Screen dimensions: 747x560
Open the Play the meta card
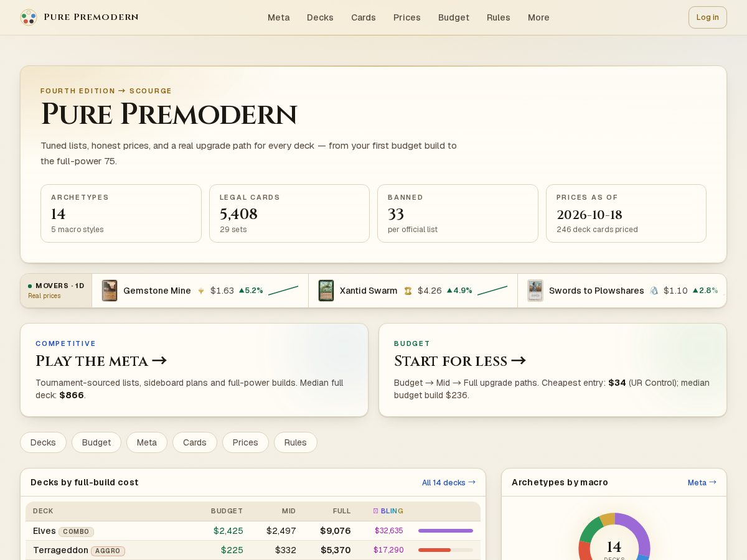tap(194, 370)
